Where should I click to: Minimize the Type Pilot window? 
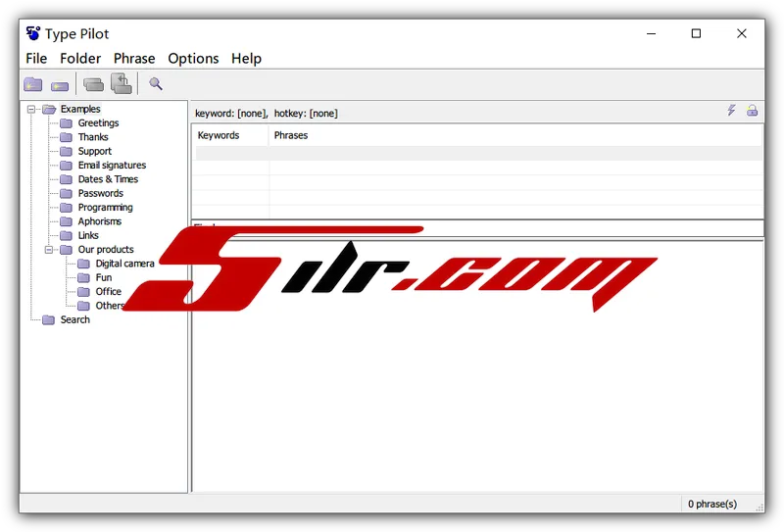pyautogui.click(x=651, y=33)
